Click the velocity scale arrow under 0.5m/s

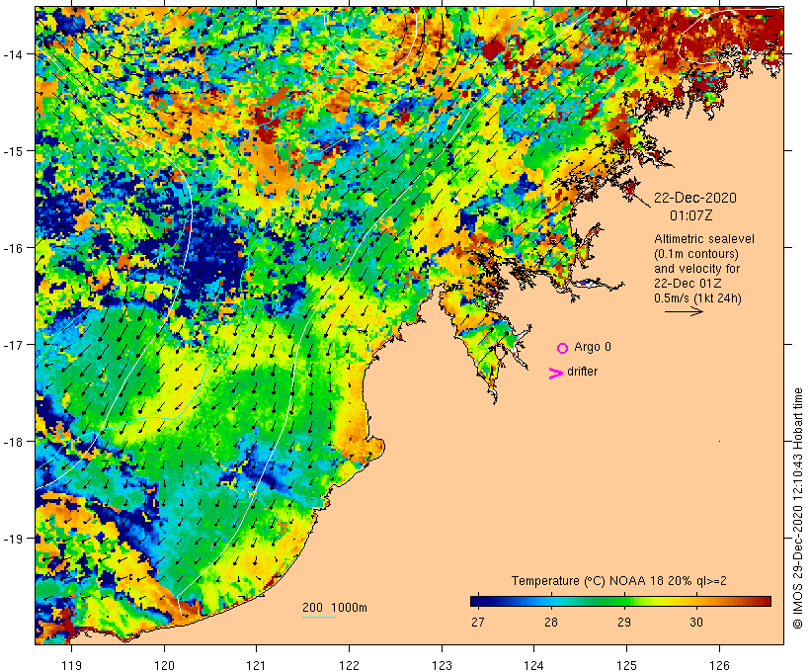click(684, 311)
